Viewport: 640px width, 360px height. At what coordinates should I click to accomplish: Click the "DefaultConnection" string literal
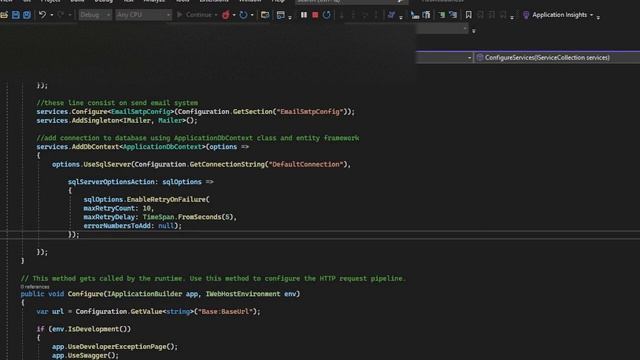point(306,164)
